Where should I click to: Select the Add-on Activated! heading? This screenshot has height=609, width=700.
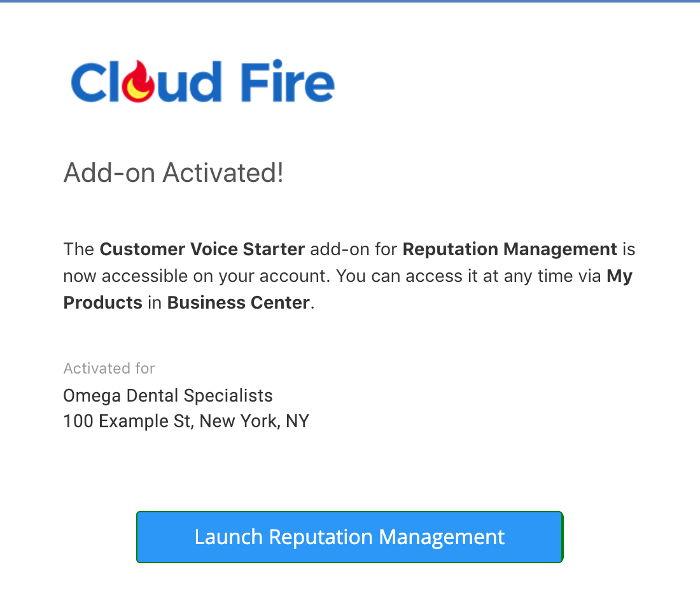coord(173,173)
